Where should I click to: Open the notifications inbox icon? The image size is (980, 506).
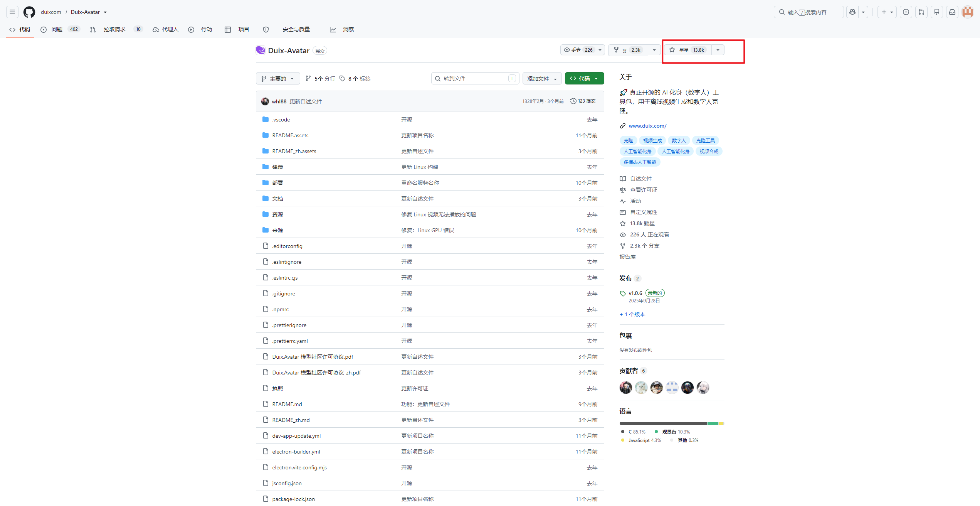[952, 12]
